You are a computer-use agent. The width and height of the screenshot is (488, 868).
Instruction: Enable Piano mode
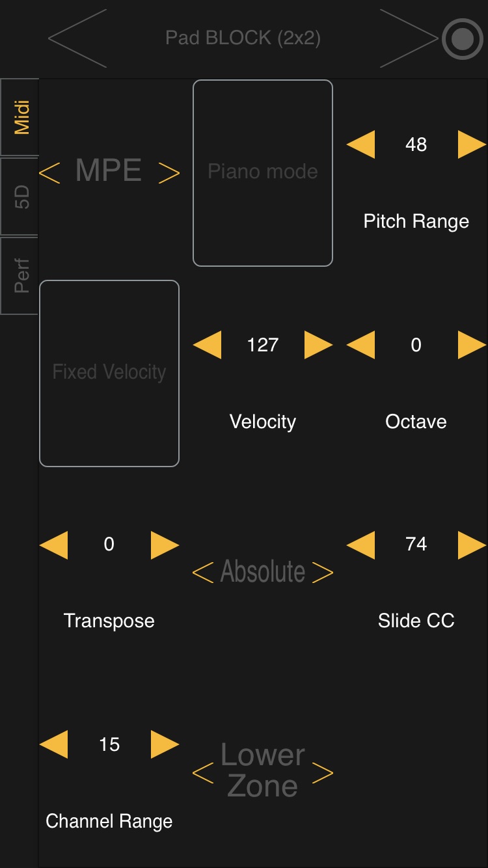tap(262, 172)
